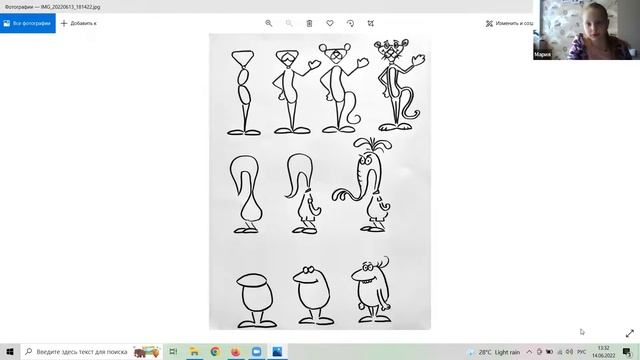Open network status icon in tray
Image resolution: width=640 pixels, height=360 pixels.
tap(560, 352)
